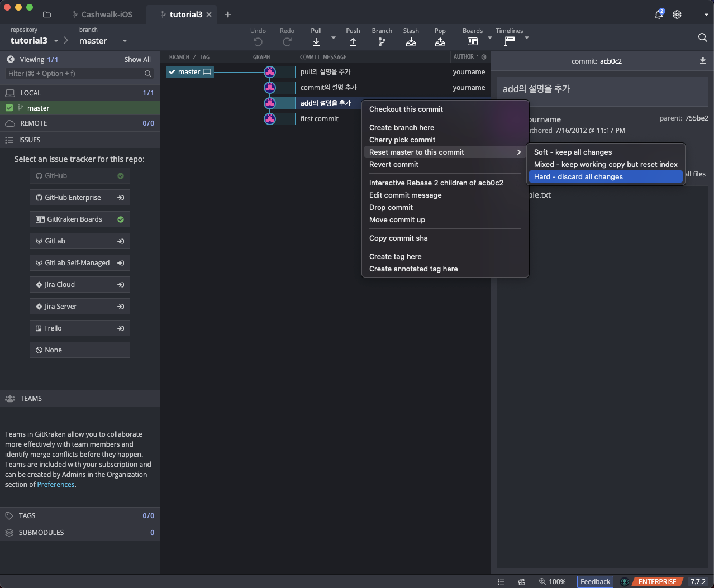Create a new branch via Branch icon
The height and width of the screenshot is (588, 714).
[x=382, y=42]
